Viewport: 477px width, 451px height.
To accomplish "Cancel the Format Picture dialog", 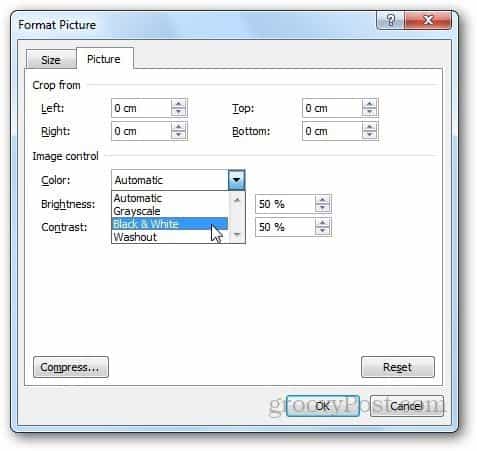I will point(407,406).
